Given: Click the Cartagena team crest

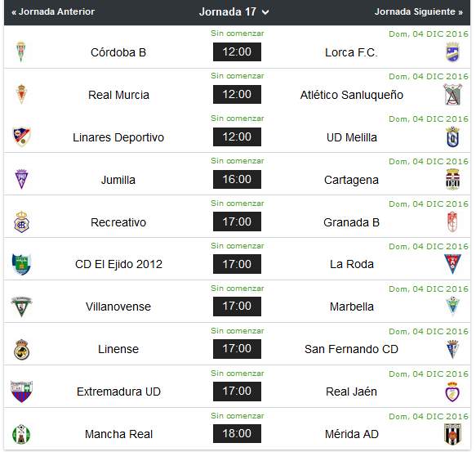Looking at the screenshot, I should point(452,179).
